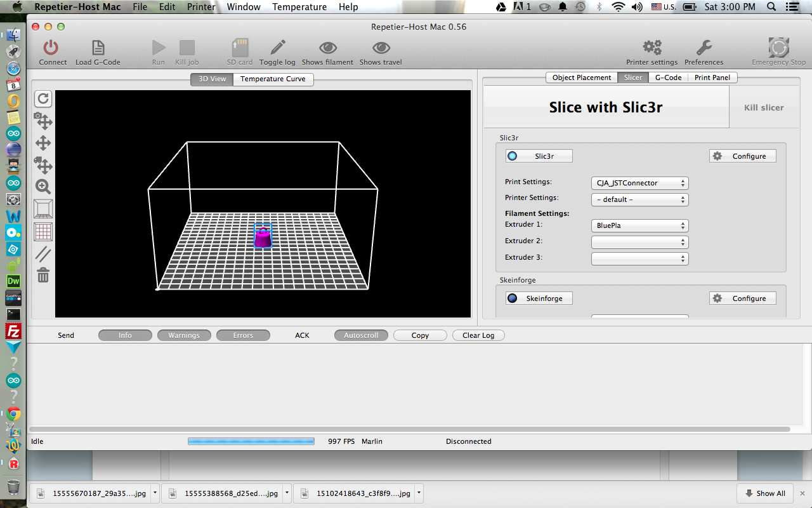Click Show All downloads button

pyautogui.click(x=765, y=493)
